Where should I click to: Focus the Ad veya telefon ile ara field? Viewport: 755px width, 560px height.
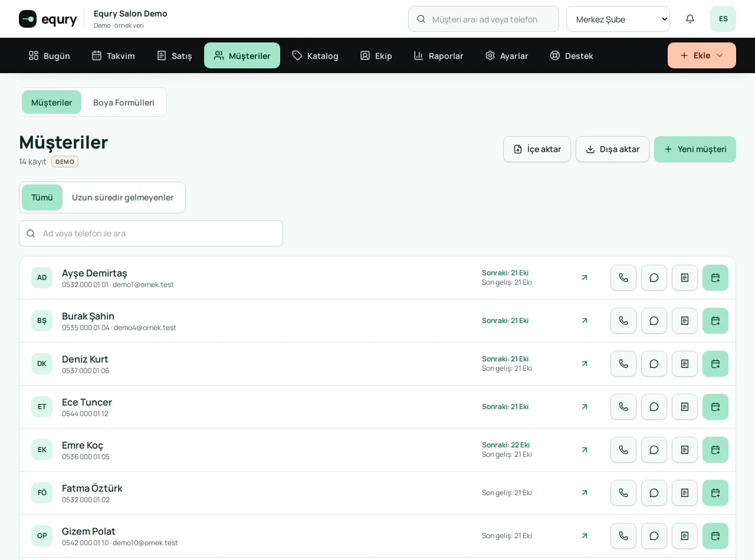151,233
